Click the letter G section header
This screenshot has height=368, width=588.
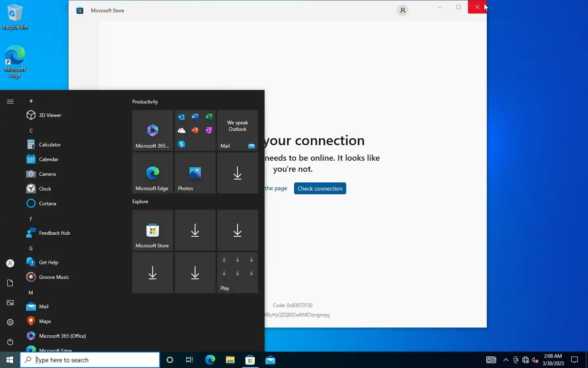coord(31,248)
